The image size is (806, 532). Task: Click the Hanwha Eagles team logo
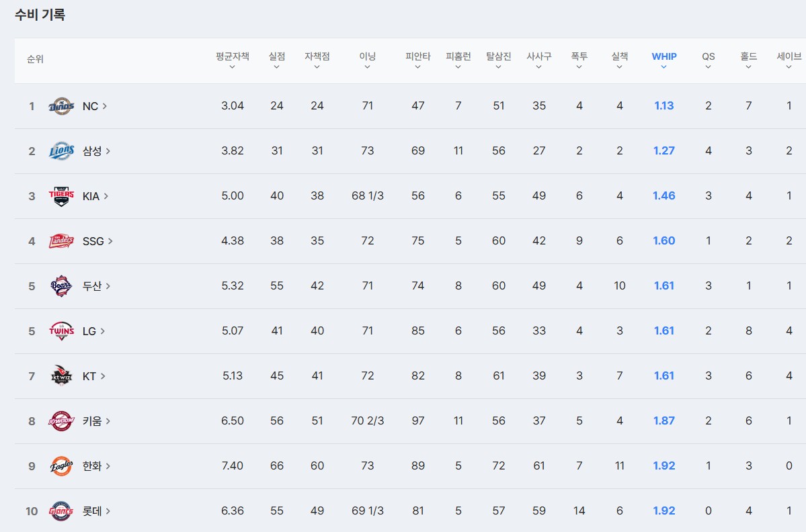tap(61, 466)
